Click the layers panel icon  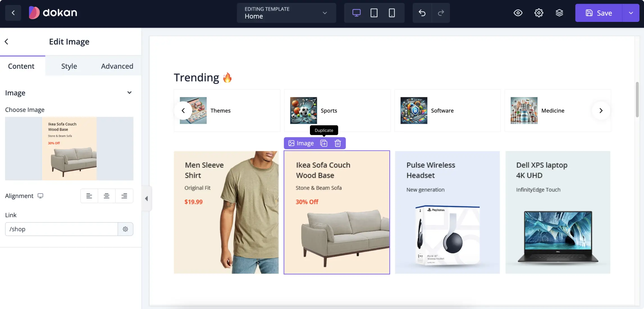559,13
